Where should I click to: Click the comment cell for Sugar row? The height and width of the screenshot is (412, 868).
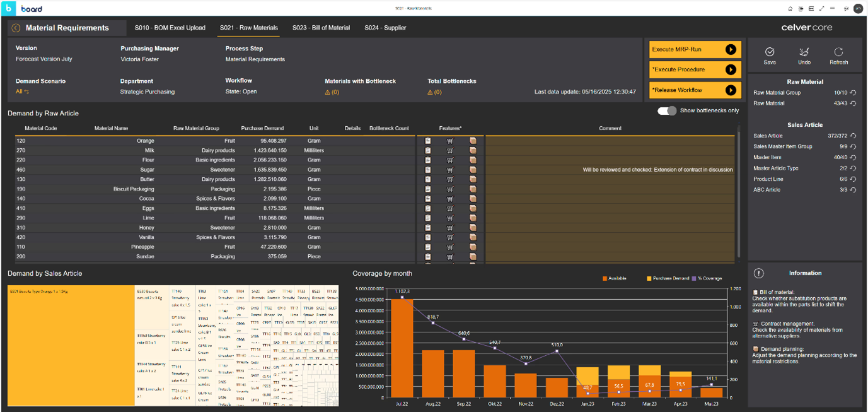coord(610,170)
